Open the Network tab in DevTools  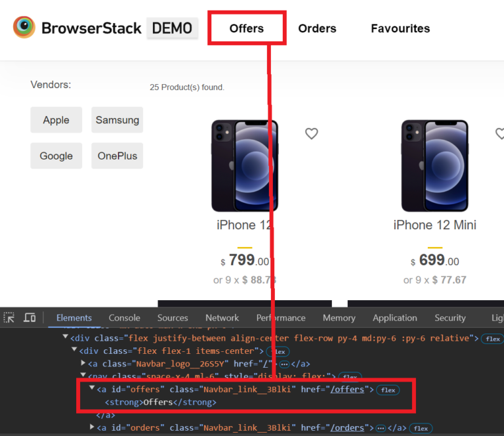[x=222, y=318]
